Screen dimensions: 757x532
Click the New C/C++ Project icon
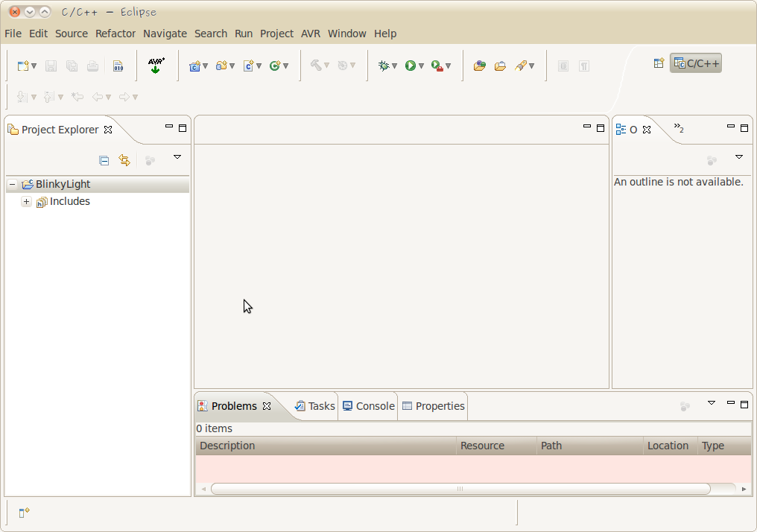pos(194,66)
